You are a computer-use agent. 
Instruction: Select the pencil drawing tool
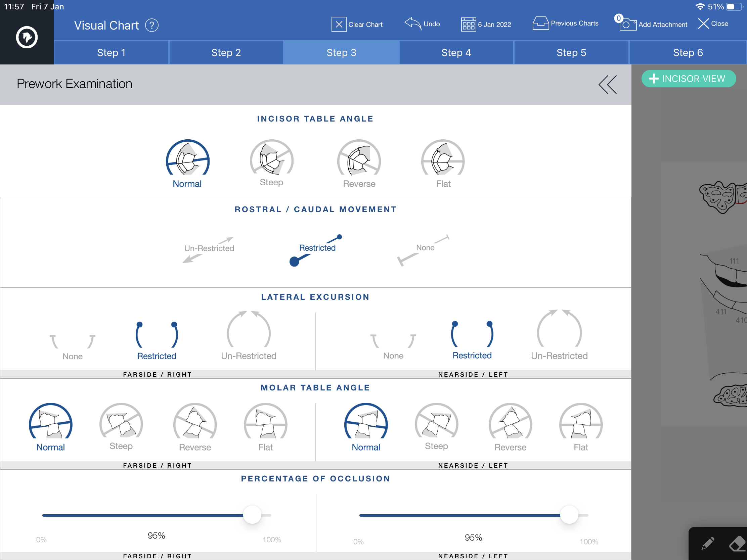(707, 544)
